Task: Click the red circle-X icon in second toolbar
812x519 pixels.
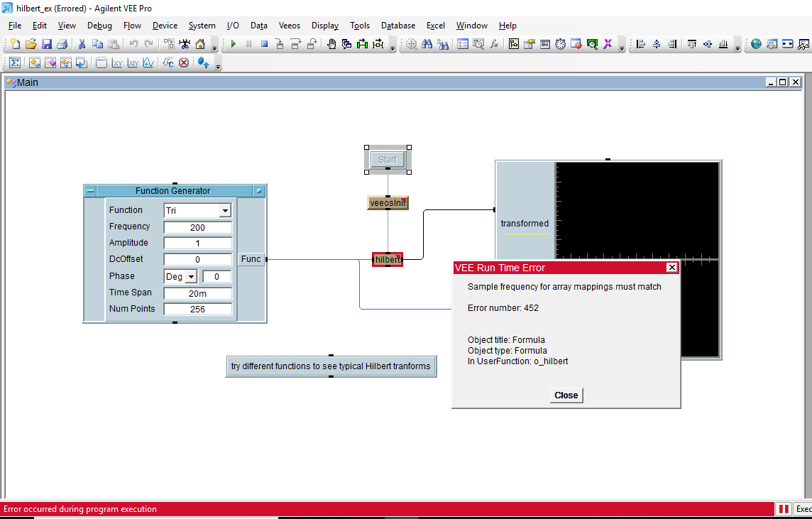Action: pos(184,62)
